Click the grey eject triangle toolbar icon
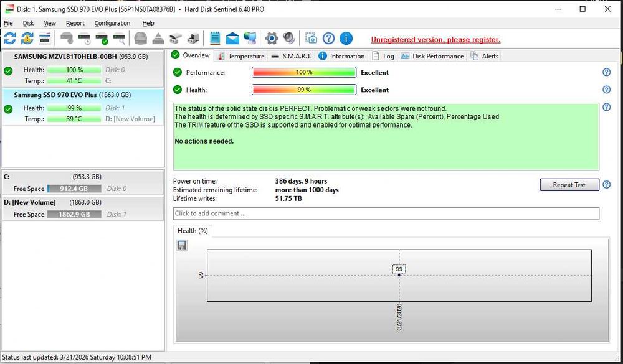The image size is (623, 364). pos(158,39)
